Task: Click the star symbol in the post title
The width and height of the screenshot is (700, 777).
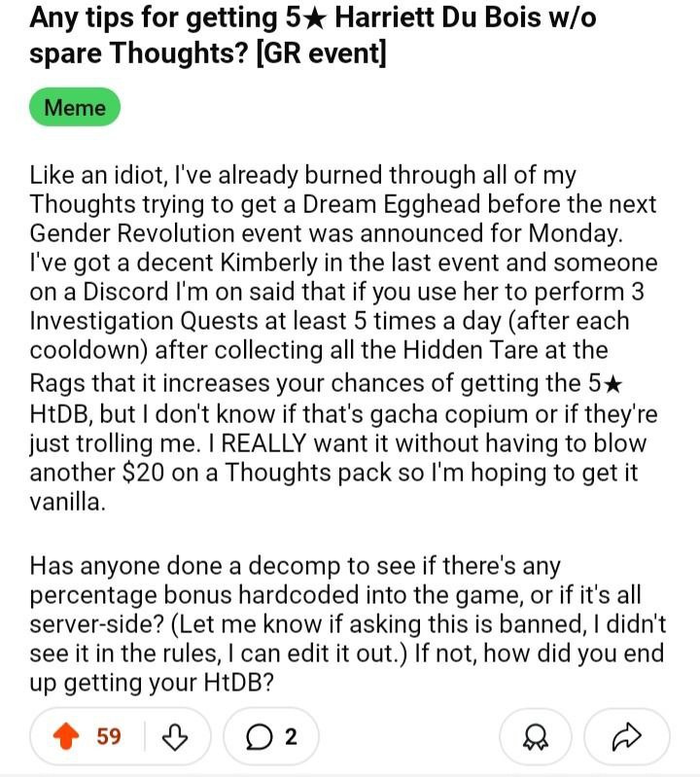Action: 314,18
